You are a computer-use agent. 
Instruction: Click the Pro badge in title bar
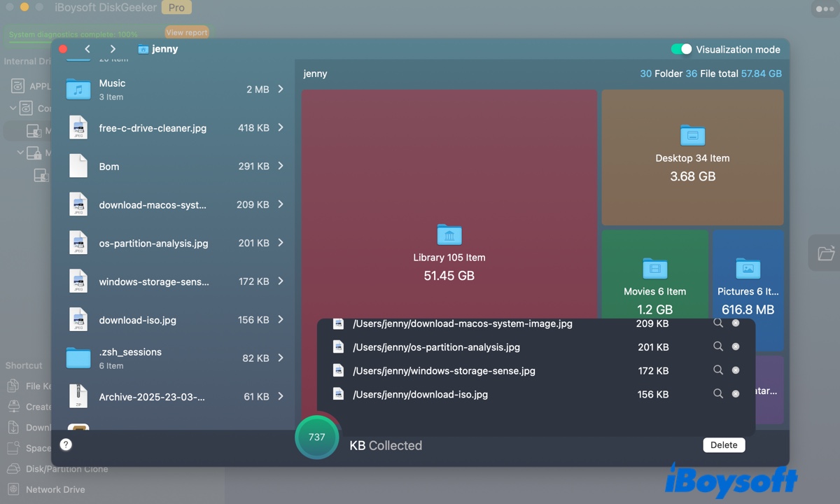coord(176,8)
